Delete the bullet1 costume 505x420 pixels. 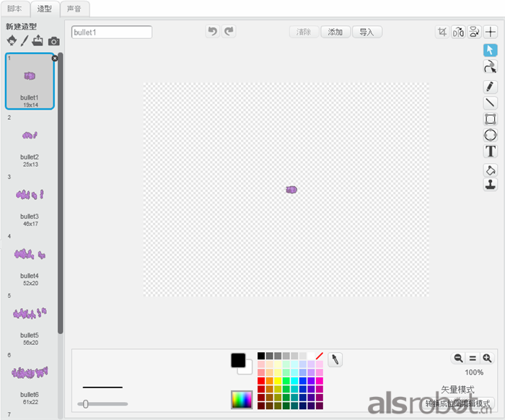(x=55, y=58)
